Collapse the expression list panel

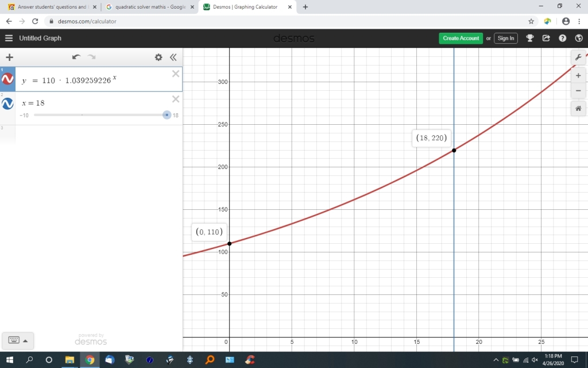tap(173, 57)
